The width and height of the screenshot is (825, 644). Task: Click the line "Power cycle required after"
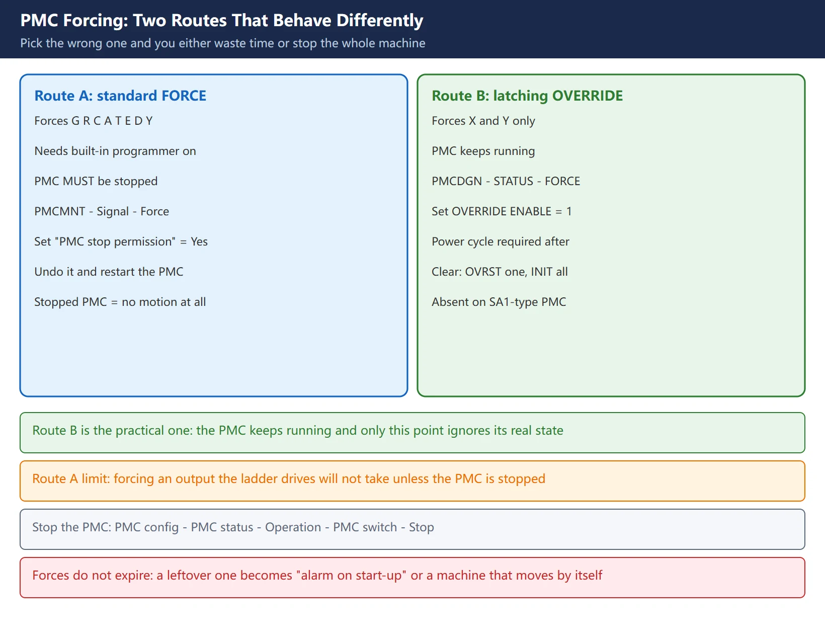click(501, 242)
